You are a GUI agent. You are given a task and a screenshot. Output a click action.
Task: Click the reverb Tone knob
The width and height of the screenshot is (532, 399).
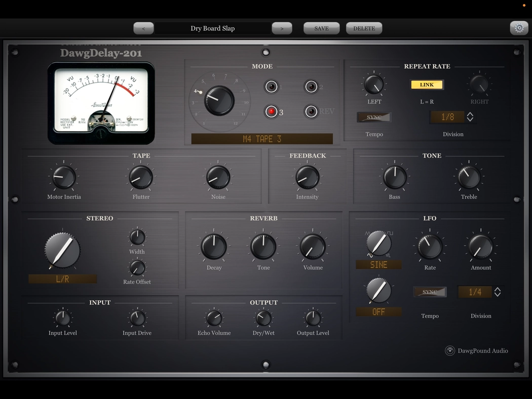click(263, 247)
